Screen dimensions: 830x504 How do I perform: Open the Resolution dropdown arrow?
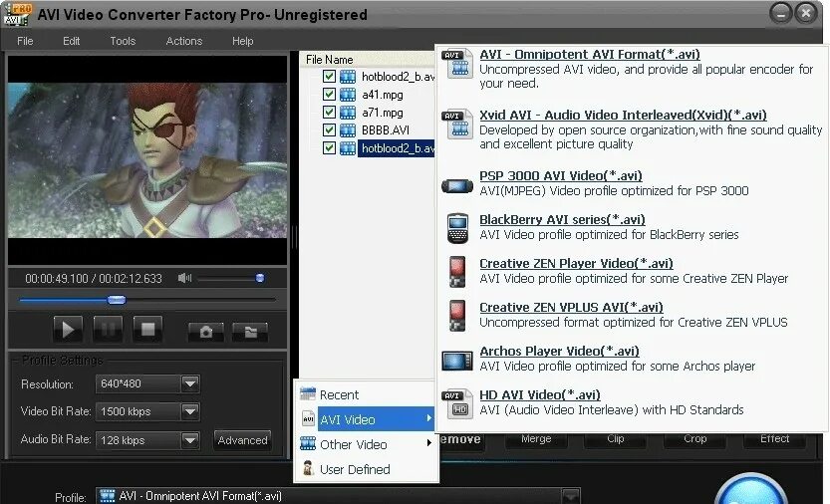(x=190, y=383)
